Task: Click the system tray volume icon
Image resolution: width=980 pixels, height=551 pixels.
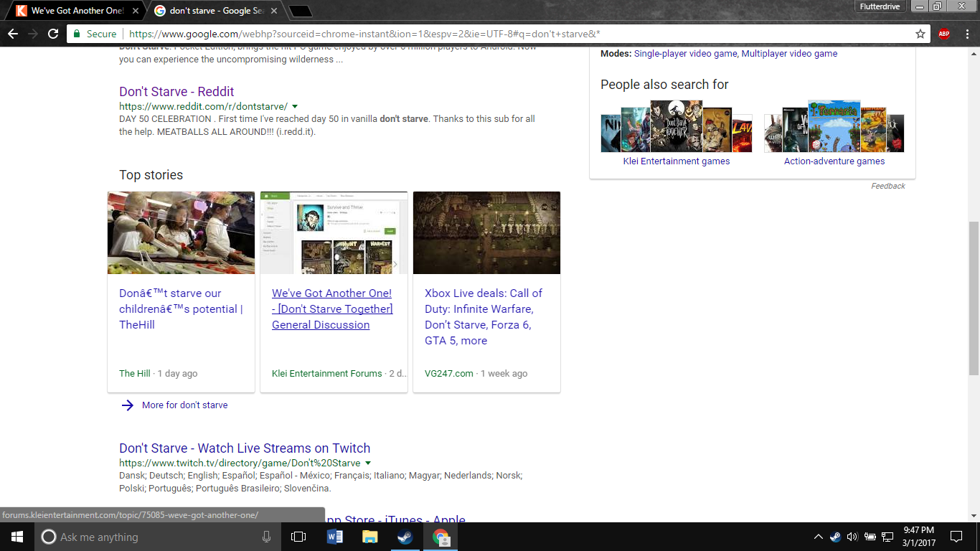Action: pyautogui.click(x=852, y=537)
